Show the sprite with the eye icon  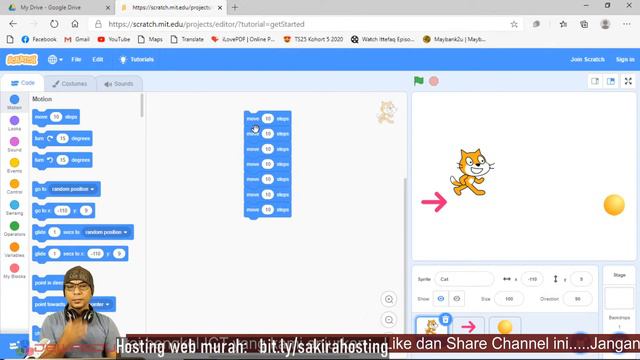coord(441,299)
